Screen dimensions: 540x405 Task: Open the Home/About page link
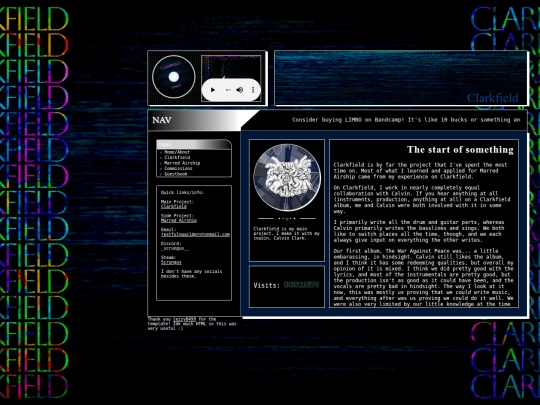[177, 152]
